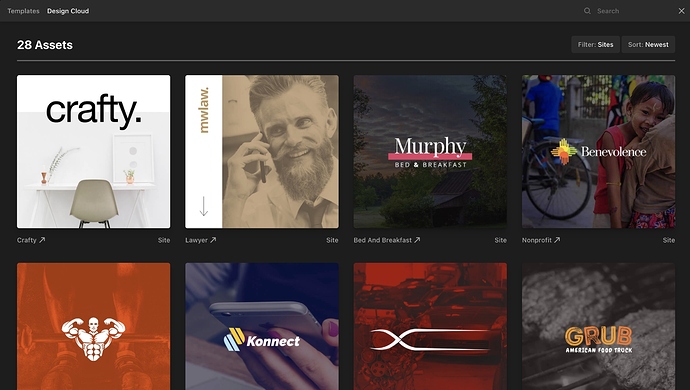Open the Sort: Newest dropdown
The image size is (690, 390).
(648, 44)
